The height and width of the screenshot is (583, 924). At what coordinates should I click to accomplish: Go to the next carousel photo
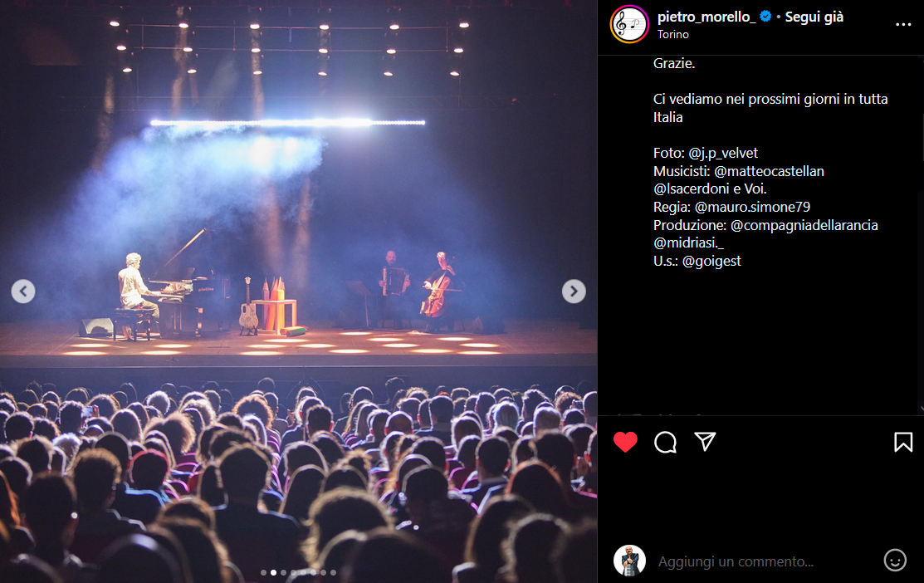(574, 291)
